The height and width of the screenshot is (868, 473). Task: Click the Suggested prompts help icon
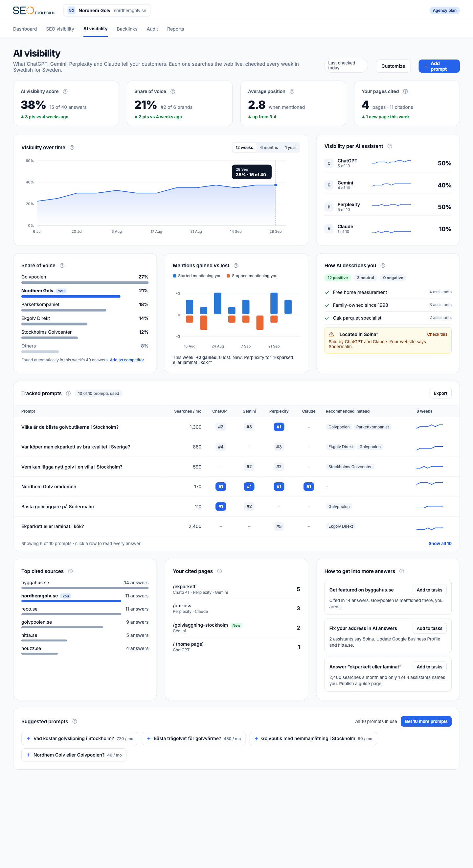(75, 721)
